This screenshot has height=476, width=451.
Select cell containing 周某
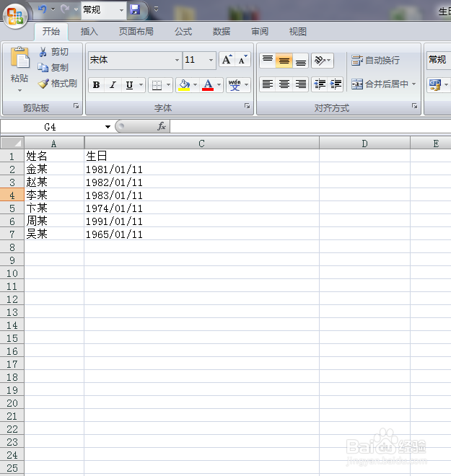54,221
